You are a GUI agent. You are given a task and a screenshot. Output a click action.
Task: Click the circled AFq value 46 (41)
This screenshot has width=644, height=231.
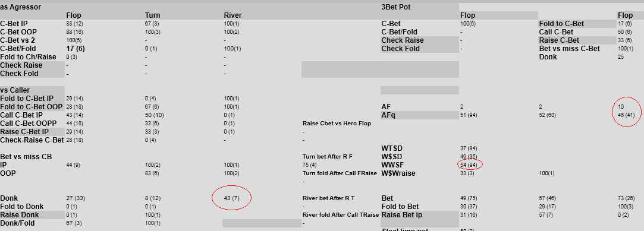pos(626,115)
